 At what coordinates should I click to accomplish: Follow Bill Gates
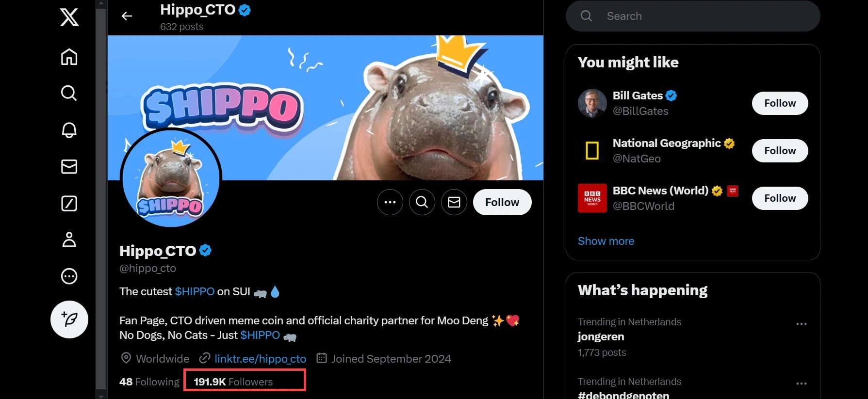point(780,103)
